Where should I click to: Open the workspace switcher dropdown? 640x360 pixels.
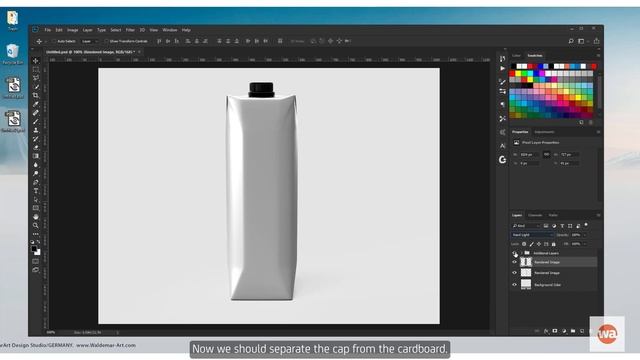click(x=582, y=41)
